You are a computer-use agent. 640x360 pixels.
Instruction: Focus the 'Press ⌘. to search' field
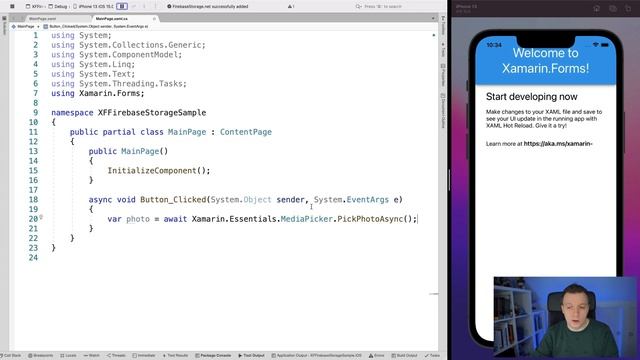(x=379, y=7)
